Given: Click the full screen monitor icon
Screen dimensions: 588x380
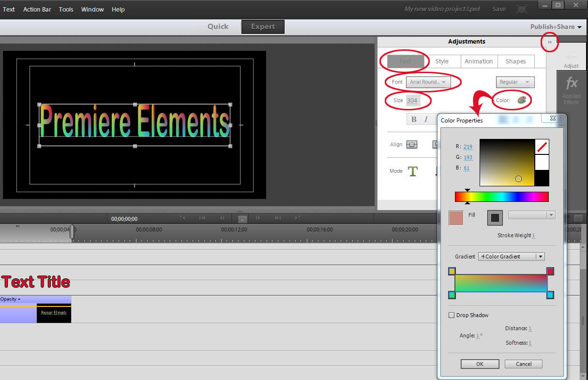Looking at the screenshot, I should click(521, 9).
